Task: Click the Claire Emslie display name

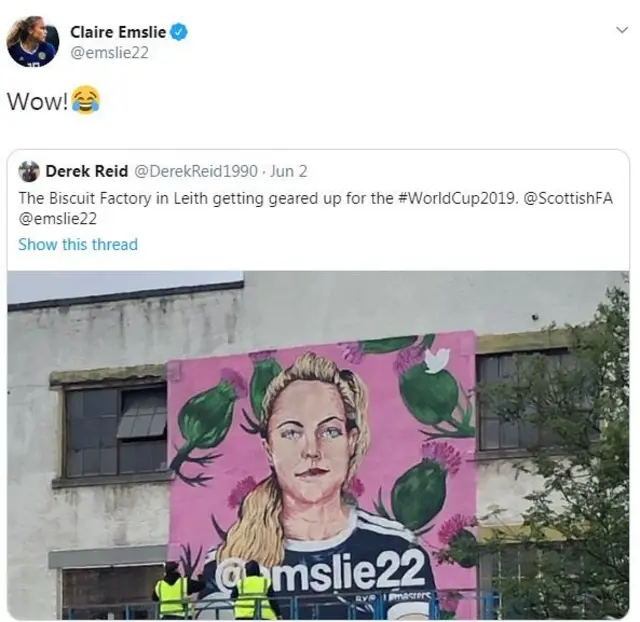Action: coord(117,32)
